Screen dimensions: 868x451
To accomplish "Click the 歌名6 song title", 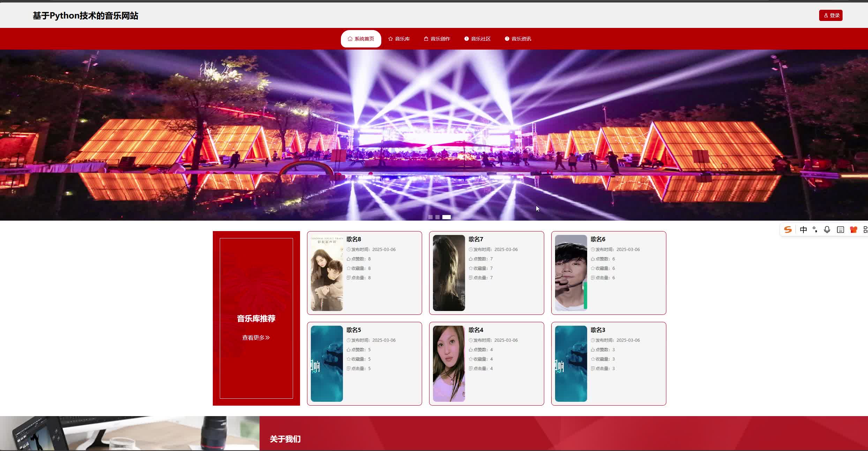I will (x=598, y=239).
